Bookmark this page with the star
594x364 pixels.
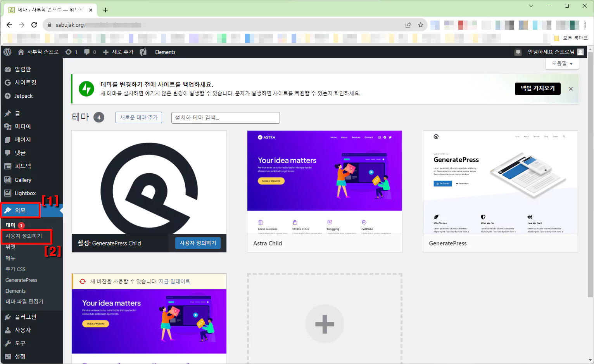[421, 25]
